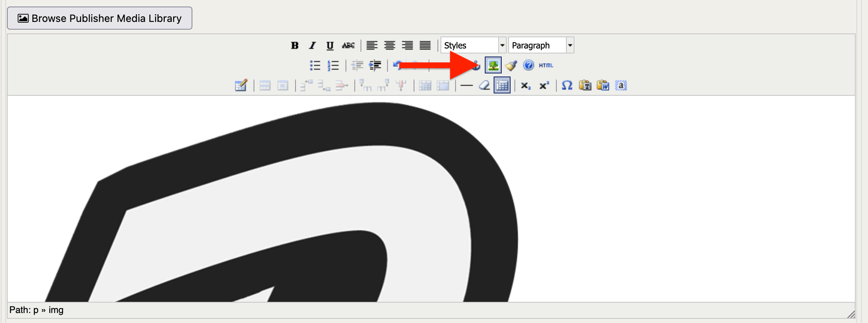The width and height of the screenshot is (868, 323).
Task: Open the editor help question mark icon
Action: coord(529,65)
